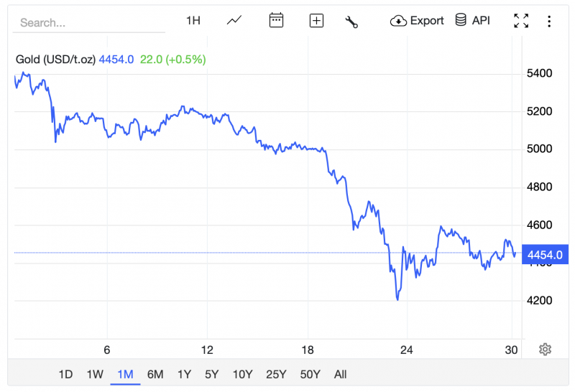Open the wrench chart tools icon

351,22
